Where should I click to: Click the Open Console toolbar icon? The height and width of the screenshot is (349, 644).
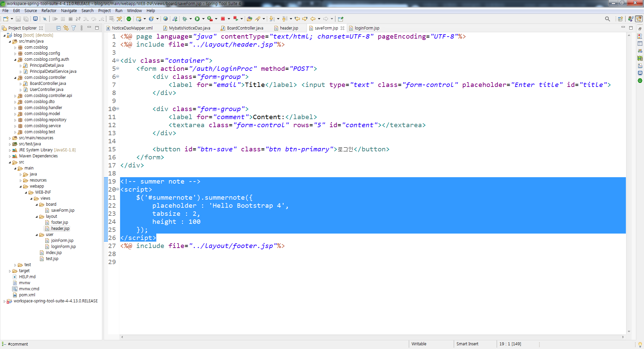35,19
